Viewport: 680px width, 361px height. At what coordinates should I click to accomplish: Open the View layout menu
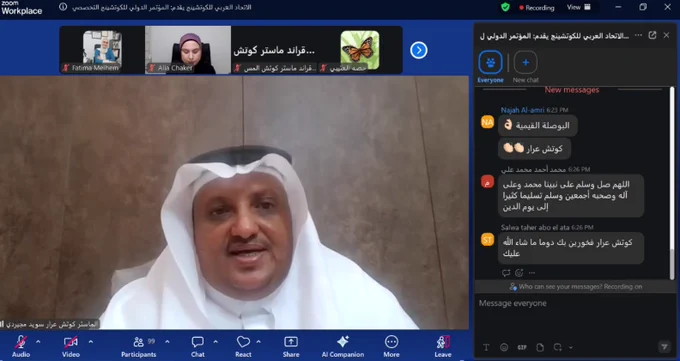[579, 7]
